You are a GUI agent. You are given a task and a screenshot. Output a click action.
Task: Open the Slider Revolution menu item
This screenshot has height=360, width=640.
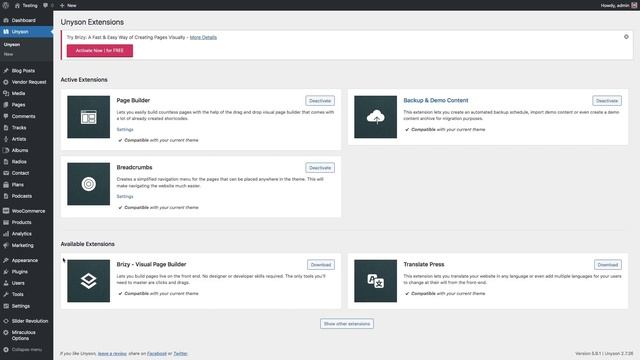[27, 321]
